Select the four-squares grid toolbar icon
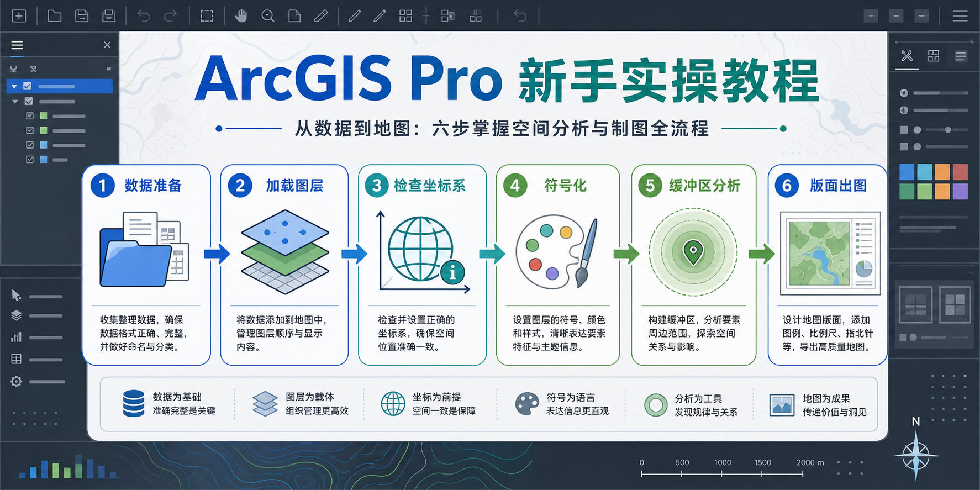980x490 pixels. pyautogui.click(x=405, y=16)
